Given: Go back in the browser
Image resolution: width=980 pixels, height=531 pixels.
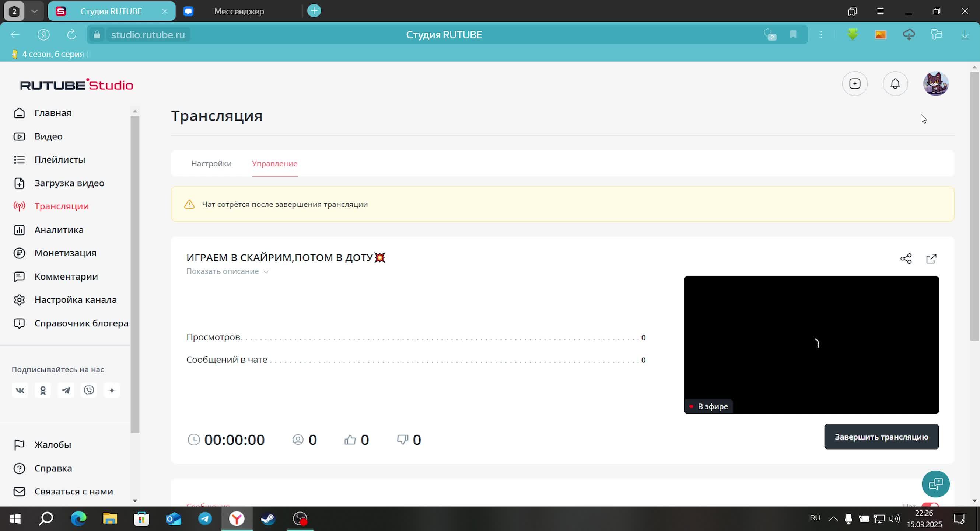Looking at the screenshot, I should 15,35.
